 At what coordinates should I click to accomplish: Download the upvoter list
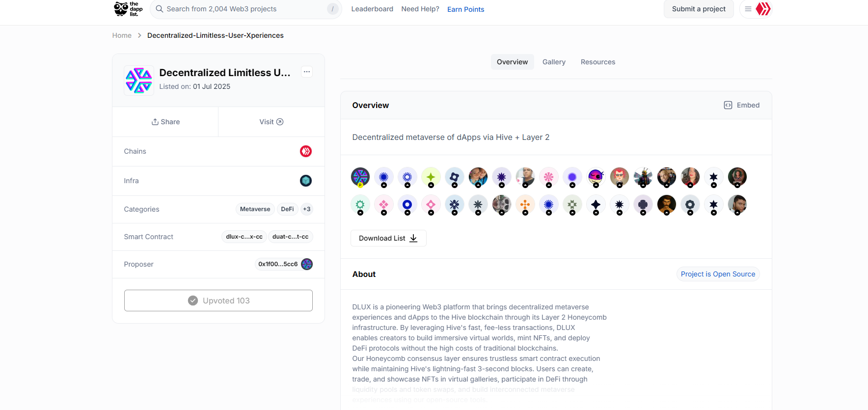pyautogui.click(x=388, y=238)
